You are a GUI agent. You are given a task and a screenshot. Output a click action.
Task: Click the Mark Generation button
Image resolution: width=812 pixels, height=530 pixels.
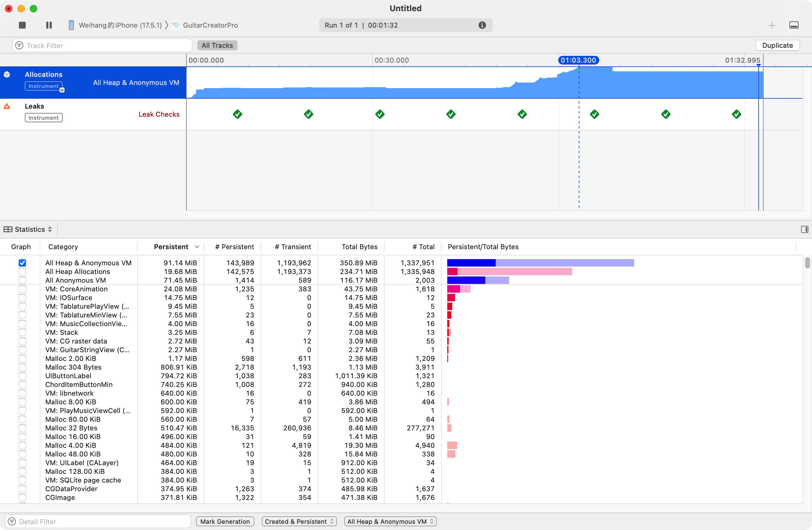pyautogui.click(x=225, y=521)
